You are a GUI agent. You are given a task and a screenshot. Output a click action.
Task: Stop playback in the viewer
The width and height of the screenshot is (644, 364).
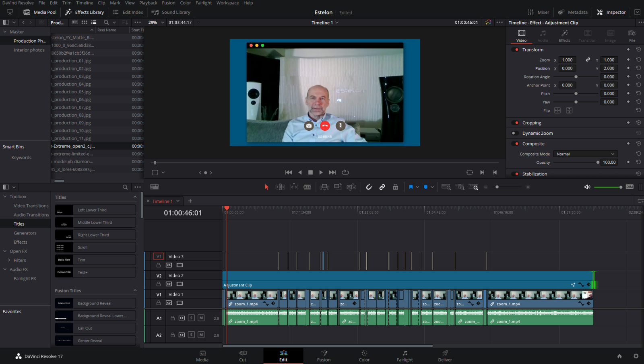click(310, 173)
